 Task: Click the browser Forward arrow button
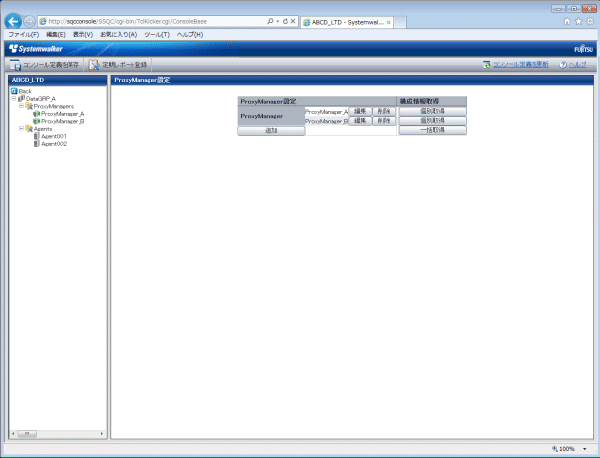(29, 22)
